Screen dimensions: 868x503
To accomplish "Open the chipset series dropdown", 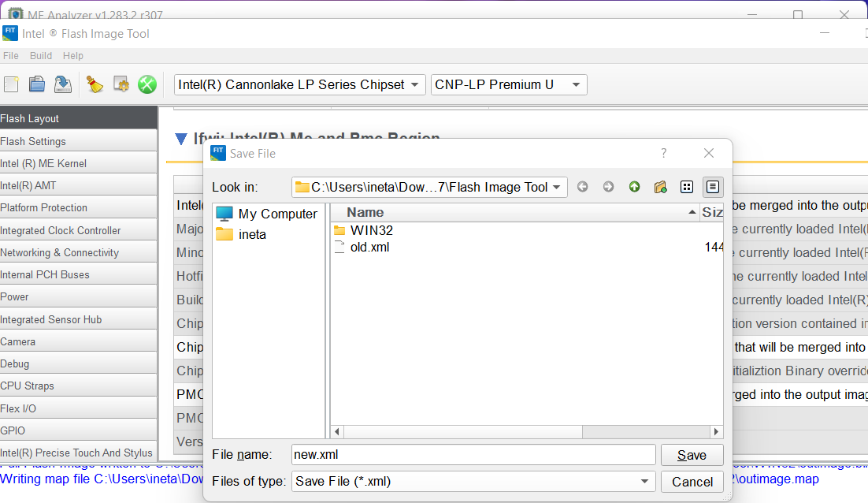I will click(x=299, y=85).
